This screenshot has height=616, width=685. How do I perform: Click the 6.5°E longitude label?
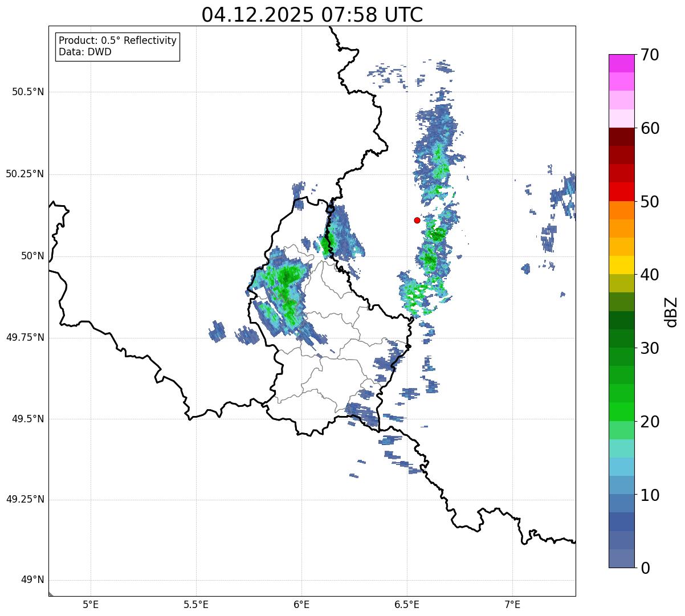407,605
